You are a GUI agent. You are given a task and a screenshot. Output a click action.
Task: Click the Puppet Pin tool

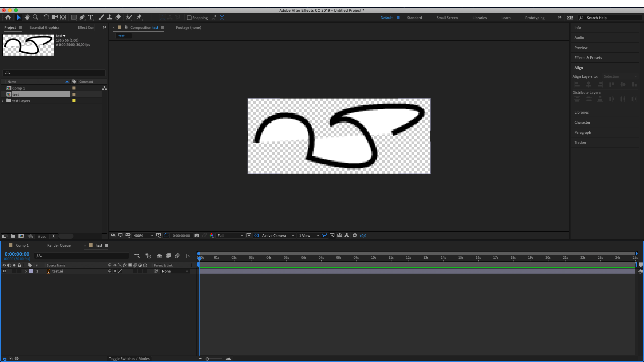[x=139, y=17]
